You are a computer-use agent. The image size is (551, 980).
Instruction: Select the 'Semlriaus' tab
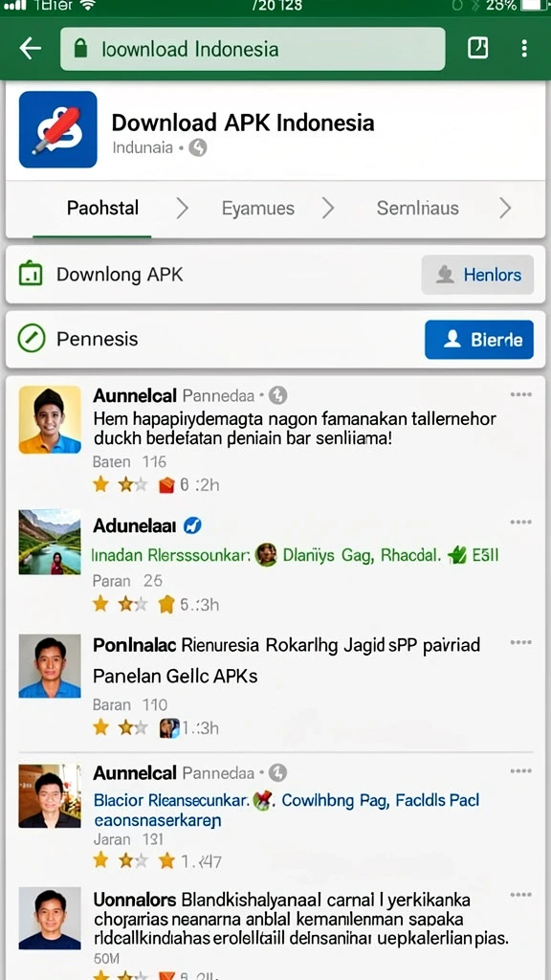tap(417, 208)
